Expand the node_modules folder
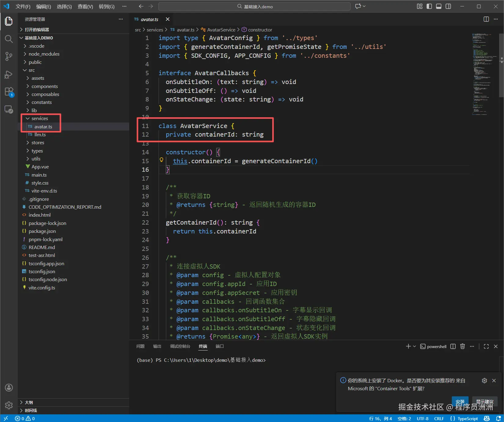 pos(73,54)
